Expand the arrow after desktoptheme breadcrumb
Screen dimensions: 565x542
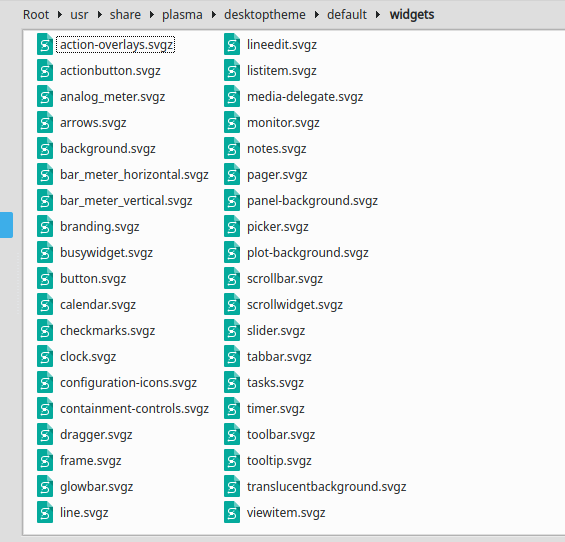tap(317, 15)
